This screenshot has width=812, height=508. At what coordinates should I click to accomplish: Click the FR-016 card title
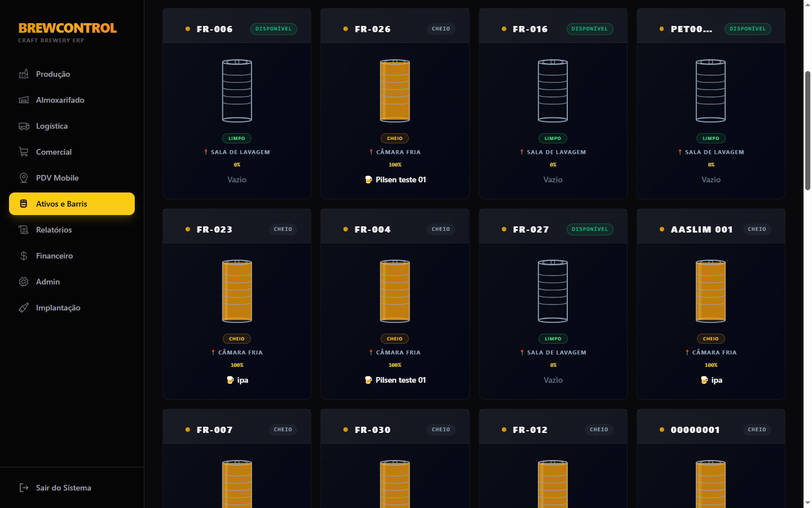(x=530, y=29)
